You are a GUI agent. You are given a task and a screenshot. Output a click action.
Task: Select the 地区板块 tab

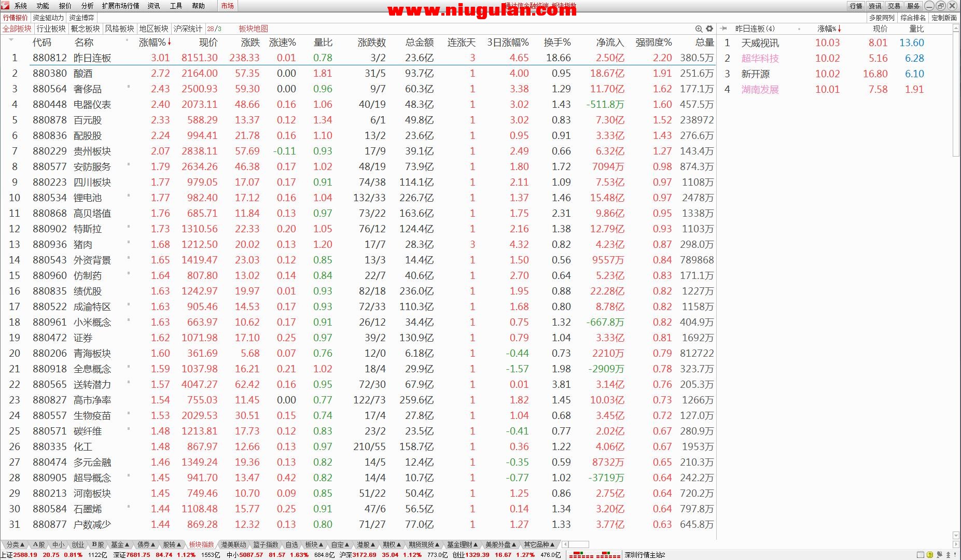click(x=154, y=29)
